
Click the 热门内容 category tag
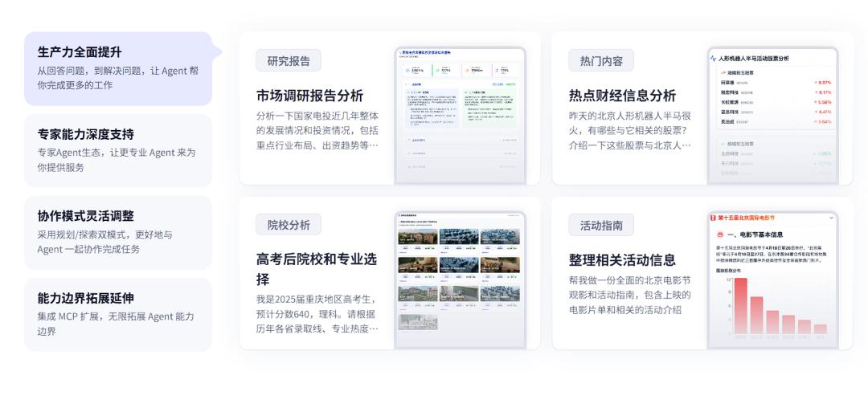[601, 61]
